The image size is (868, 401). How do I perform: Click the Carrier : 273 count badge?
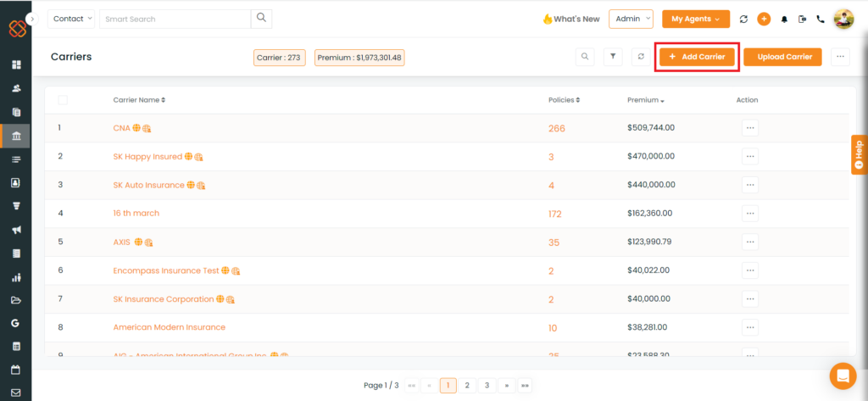(x=280, y=58)
